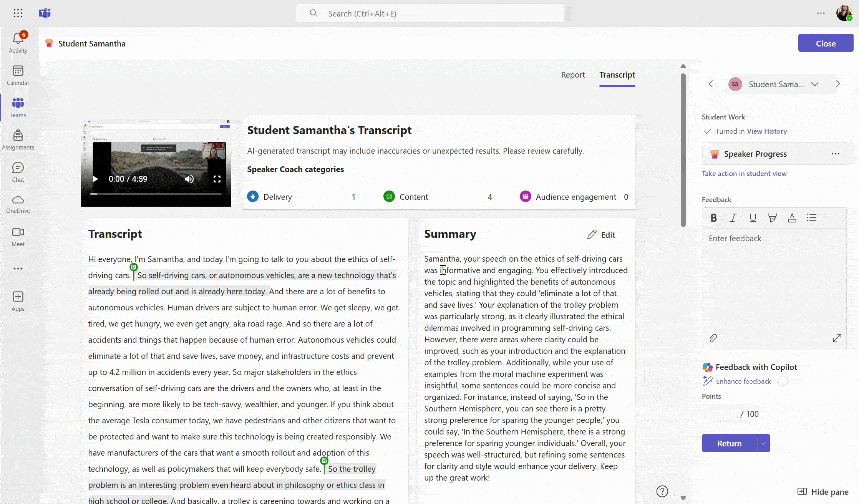Pick the font color tool
Viewport: 859px width, 504px height.
792,218
